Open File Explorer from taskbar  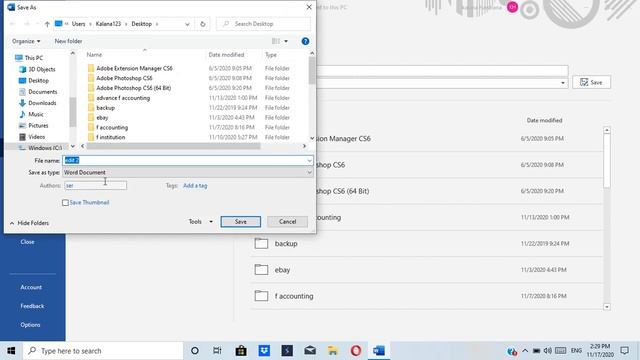(333, 351)
